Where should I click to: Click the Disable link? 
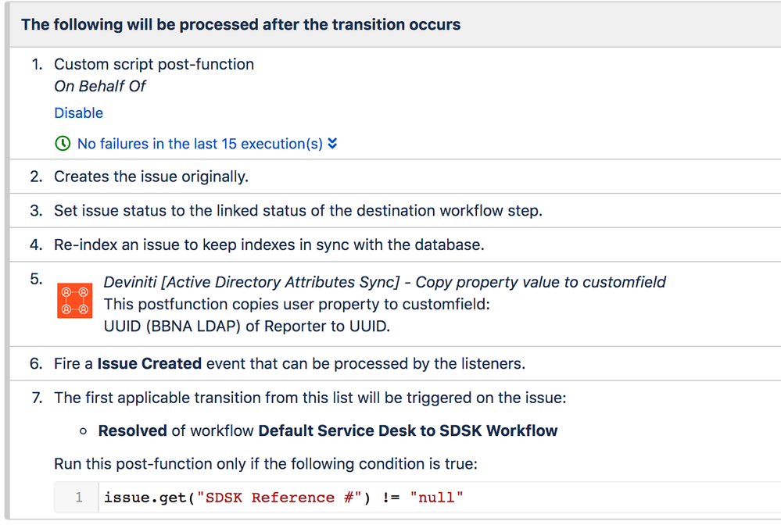(78, 113)
